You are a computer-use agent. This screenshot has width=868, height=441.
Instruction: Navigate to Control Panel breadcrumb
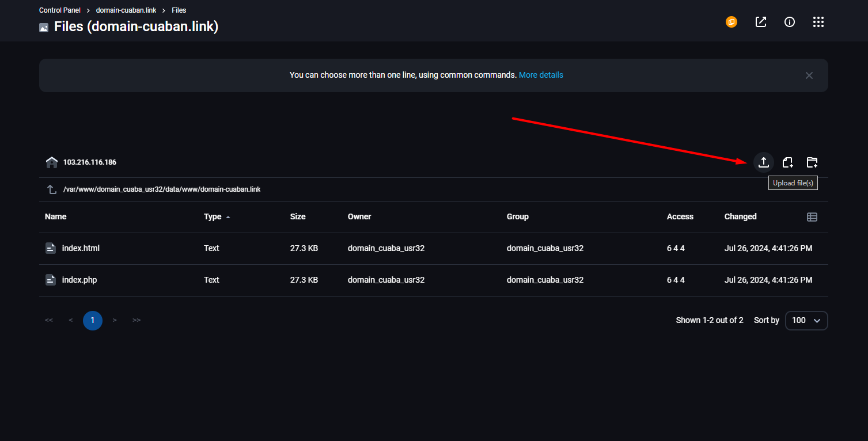pos(60,10)
